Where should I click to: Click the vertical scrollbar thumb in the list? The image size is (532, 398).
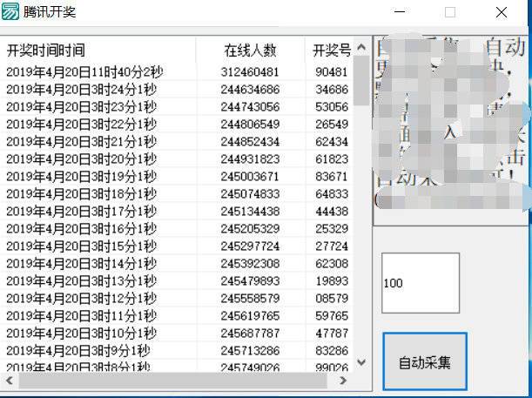(x=361, y=80)
